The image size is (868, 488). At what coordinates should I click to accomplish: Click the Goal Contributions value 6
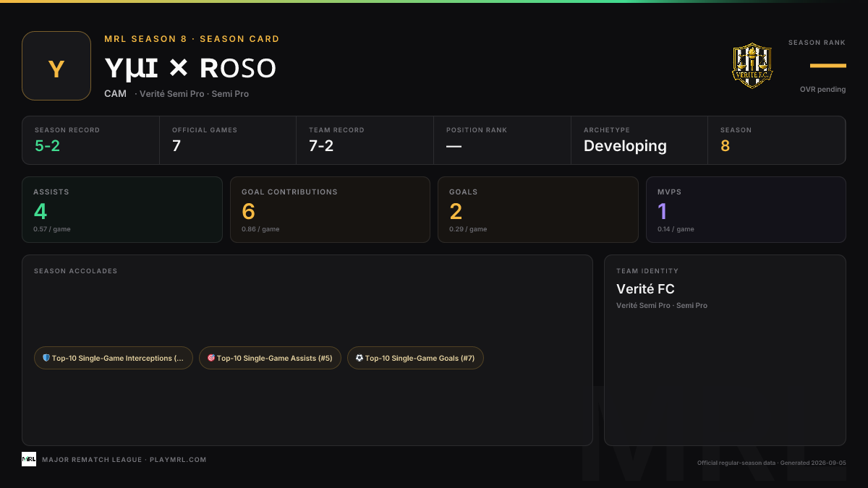pyautogui.click(x=248, y=212)
